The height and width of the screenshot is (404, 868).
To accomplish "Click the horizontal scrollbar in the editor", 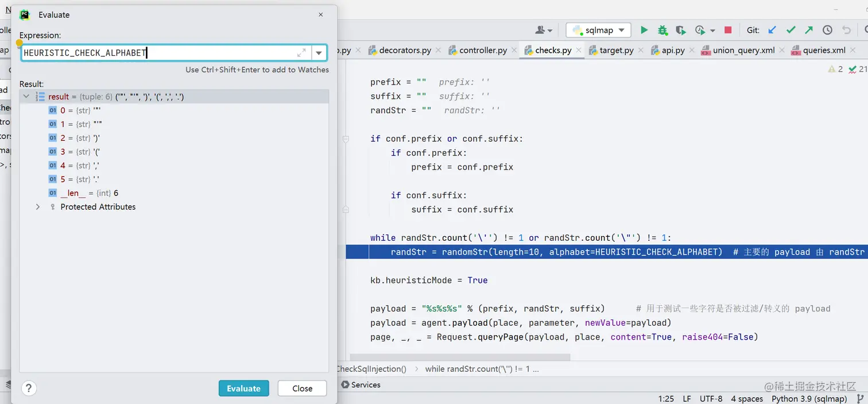I will [x=459, y=357].
